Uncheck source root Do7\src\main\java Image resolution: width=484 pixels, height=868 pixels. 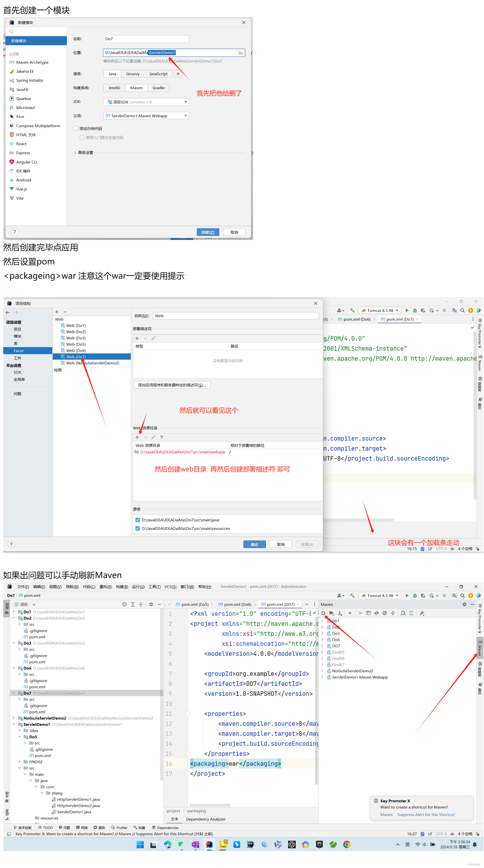pyautogui.click(x=138, y=520)
